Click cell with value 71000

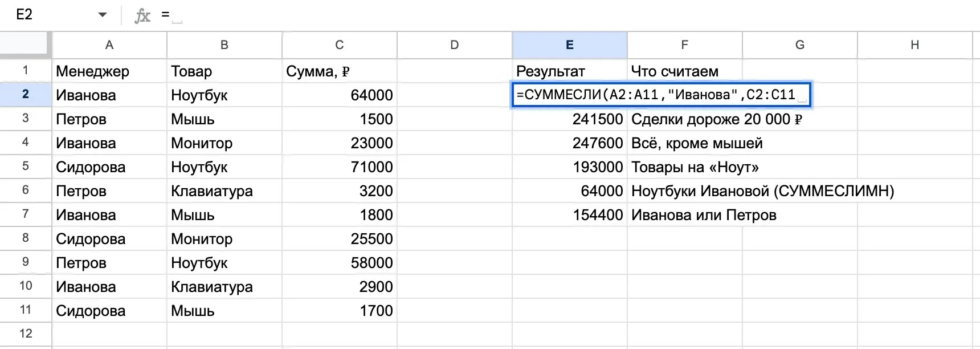click(340, 167)
